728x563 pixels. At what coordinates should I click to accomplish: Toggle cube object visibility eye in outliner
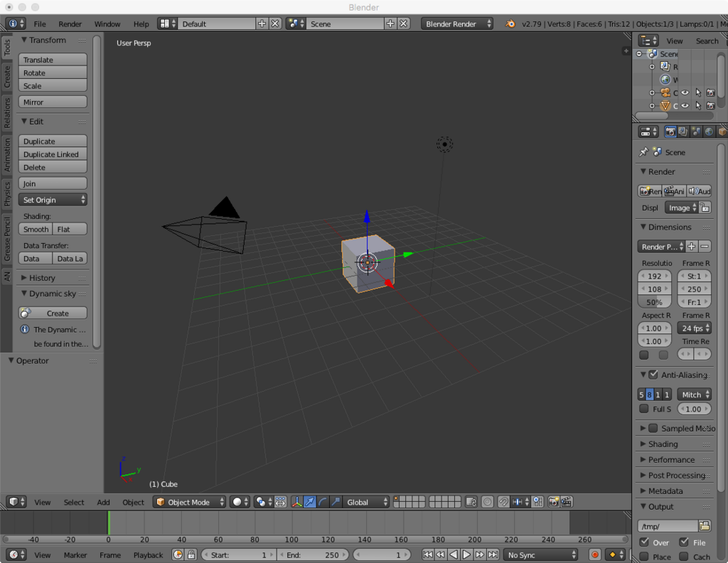685,105
